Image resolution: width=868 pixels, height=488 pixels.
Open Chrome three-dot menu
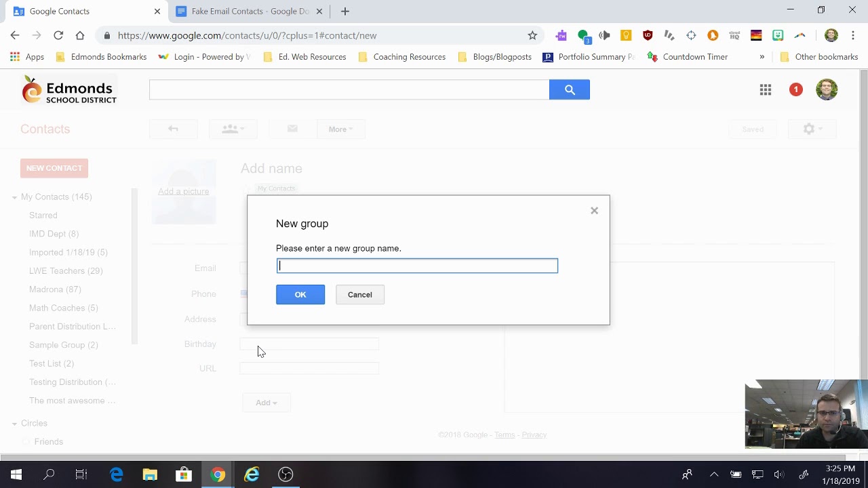(x=853, y=35)
